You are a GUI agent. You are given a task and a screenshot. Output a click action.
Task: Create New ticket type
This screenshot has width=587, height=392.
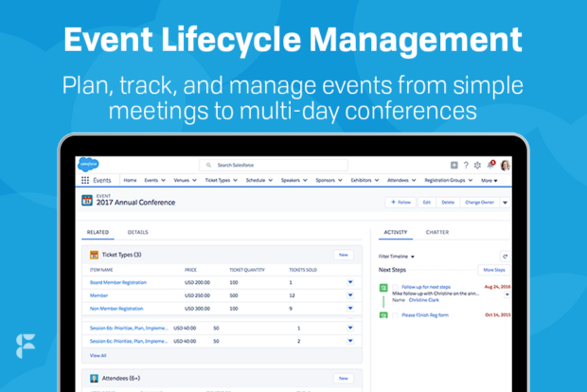(x=344, y=255)
